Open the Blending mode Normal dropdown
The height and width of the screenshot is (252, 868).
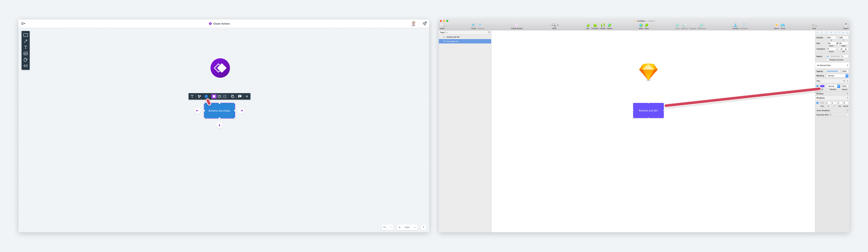(837, 76)
